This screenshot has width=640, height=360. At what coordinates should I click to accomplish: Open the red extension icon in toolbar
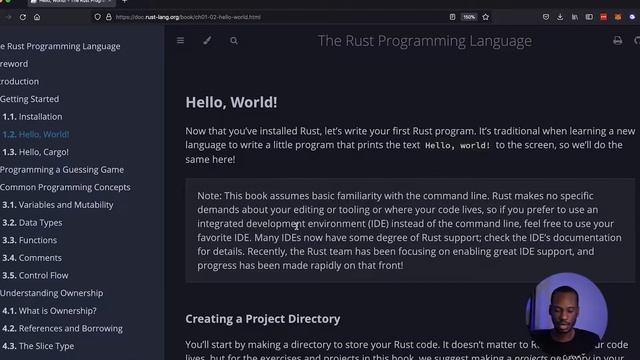coord(603,17)
